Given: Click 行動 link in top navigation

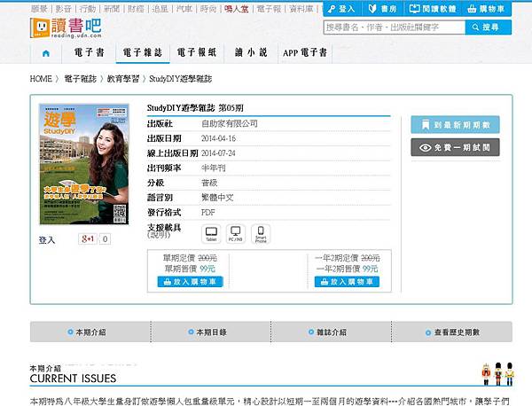Looking at the screenshot, I should pos(88,9).
